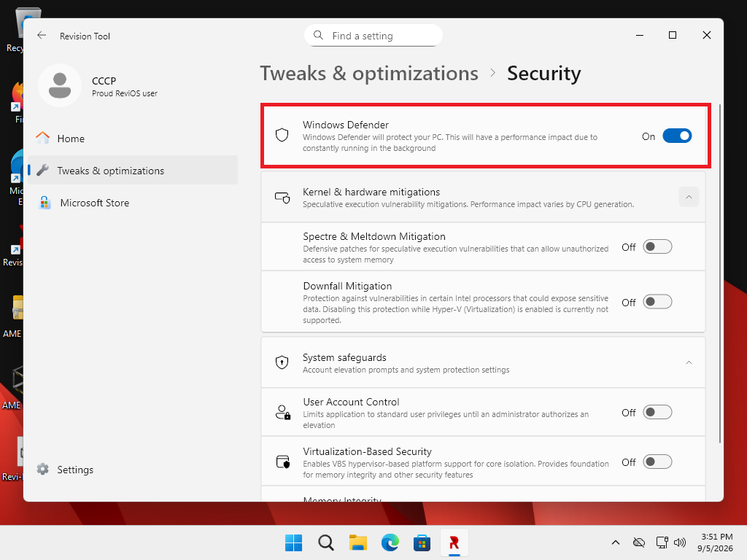The width and height of the screenshot is (747, 560).
Task: Click the Revision Tool taskbar icon
Action: 454,542
